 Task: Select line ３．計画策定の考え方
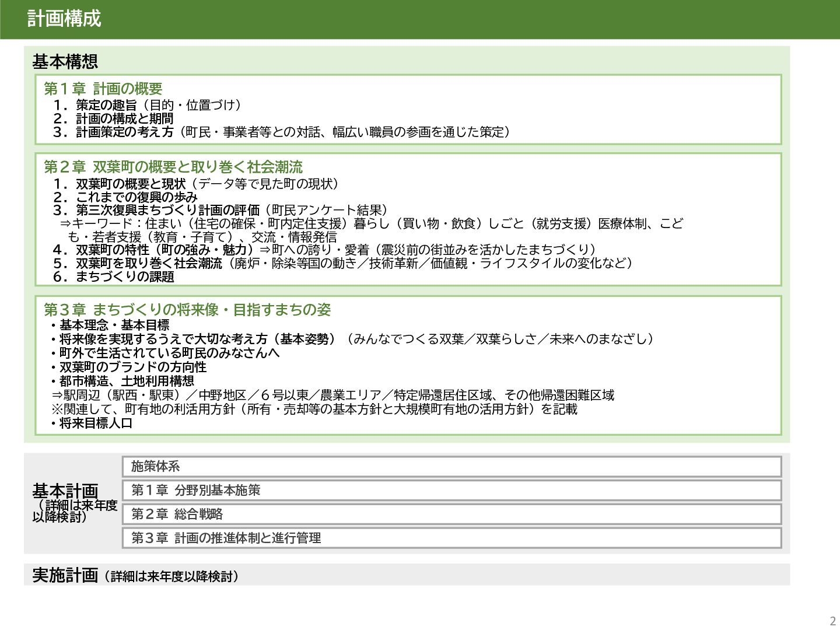282,132
